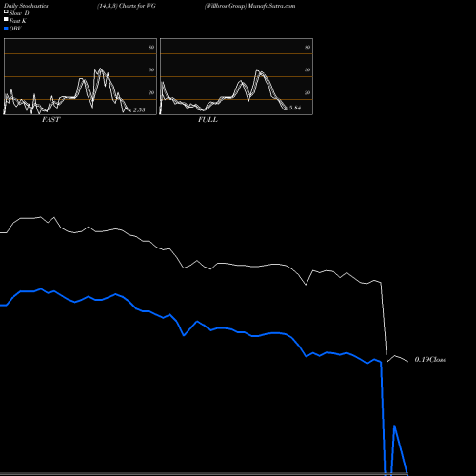Select the 'Daily Stochastics' title text
476x476 pixels.
coord(26,6)
